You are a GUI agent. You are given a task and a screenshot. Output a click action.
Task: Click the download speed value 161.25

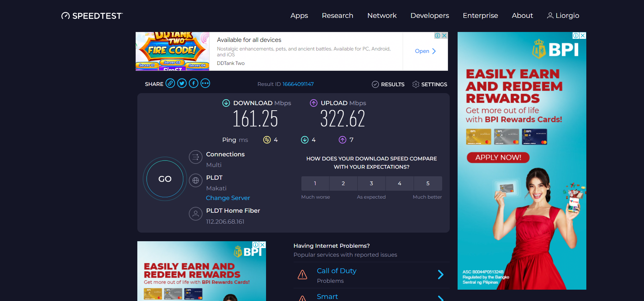(255, 119)
